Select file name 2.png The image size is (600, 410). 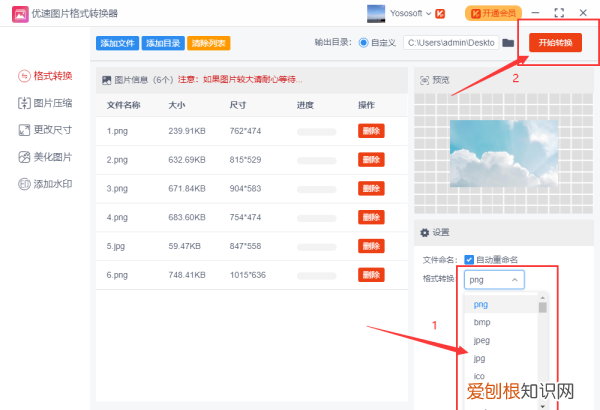tap(117, 160)
